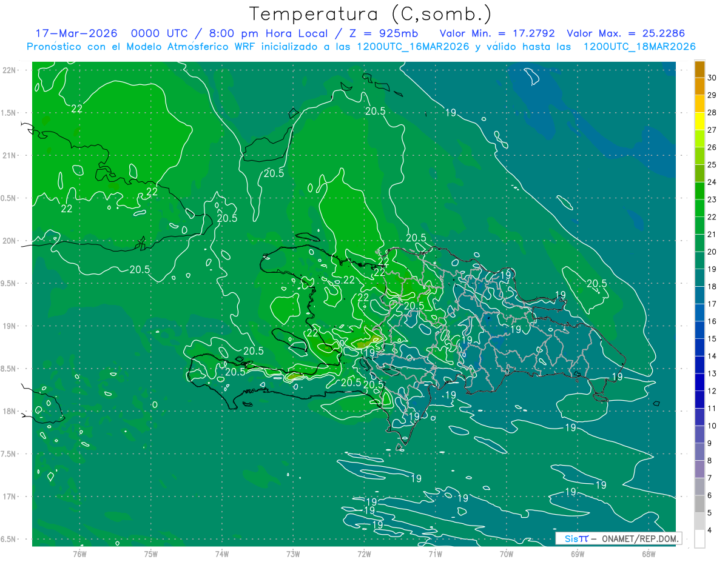Click the "18N" latitude axis label

[9, 411]
